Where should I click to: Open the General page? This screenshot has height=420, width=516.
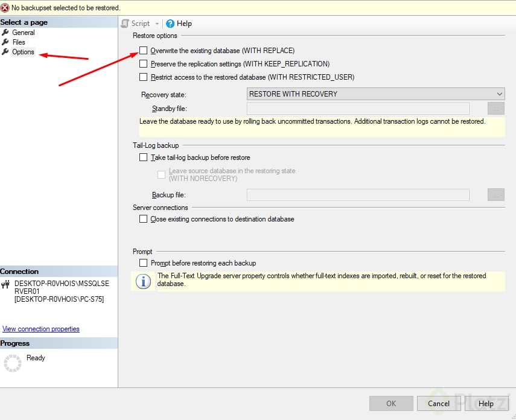[x=24, y=33]
